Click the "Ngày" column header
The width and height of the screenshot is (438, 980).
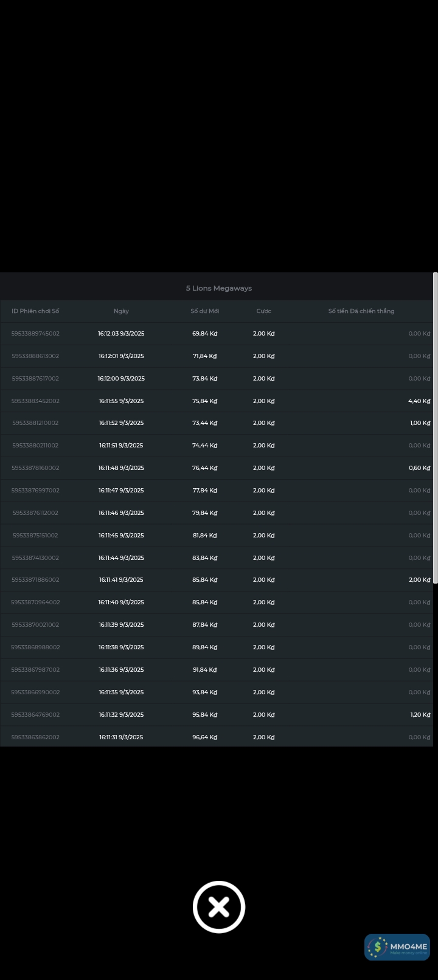pyautogui.click(x=121, y=311)
